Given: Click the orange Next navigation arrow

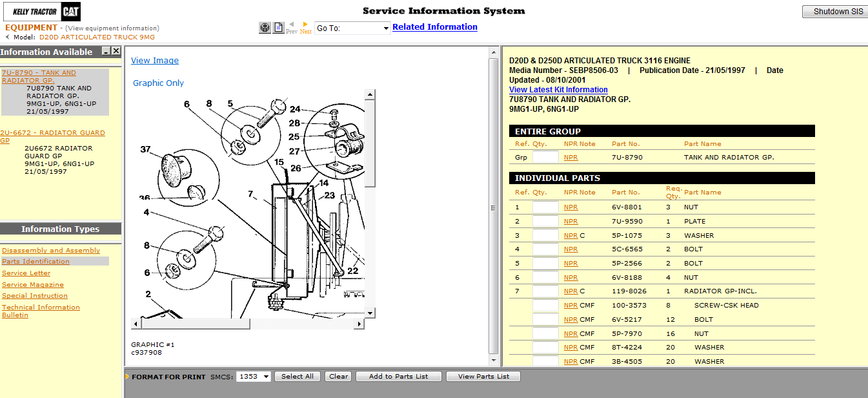Looking at the screenshot, I should coord(305,25).
